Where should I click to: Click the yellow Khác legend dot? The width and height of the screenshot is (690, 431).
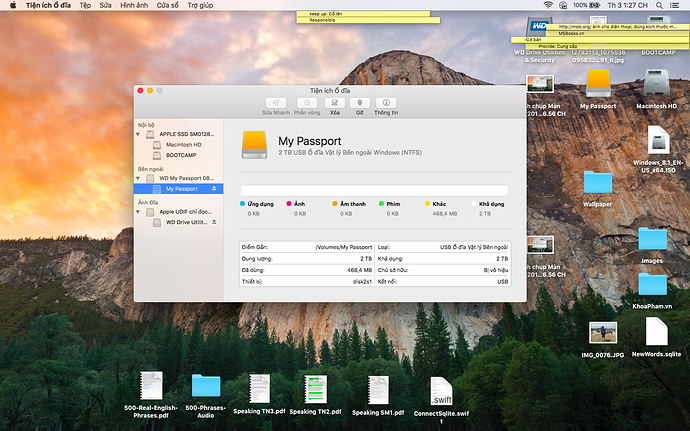pos(427,203)
